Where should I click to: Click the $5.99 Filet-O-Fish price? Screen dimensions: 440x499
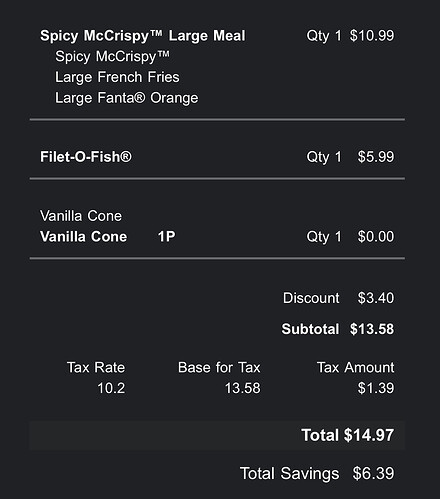pyautogui.click(x=376, y=157)
